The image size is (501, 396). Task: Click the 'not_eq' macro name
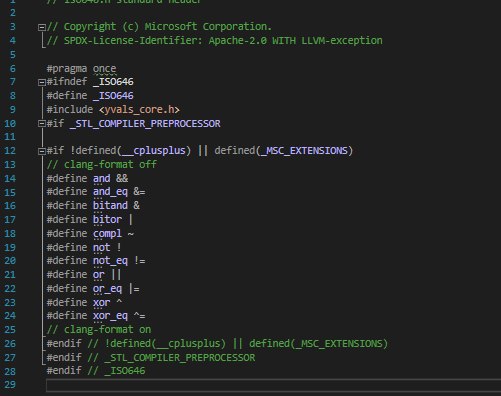click(x=110, y=261)
